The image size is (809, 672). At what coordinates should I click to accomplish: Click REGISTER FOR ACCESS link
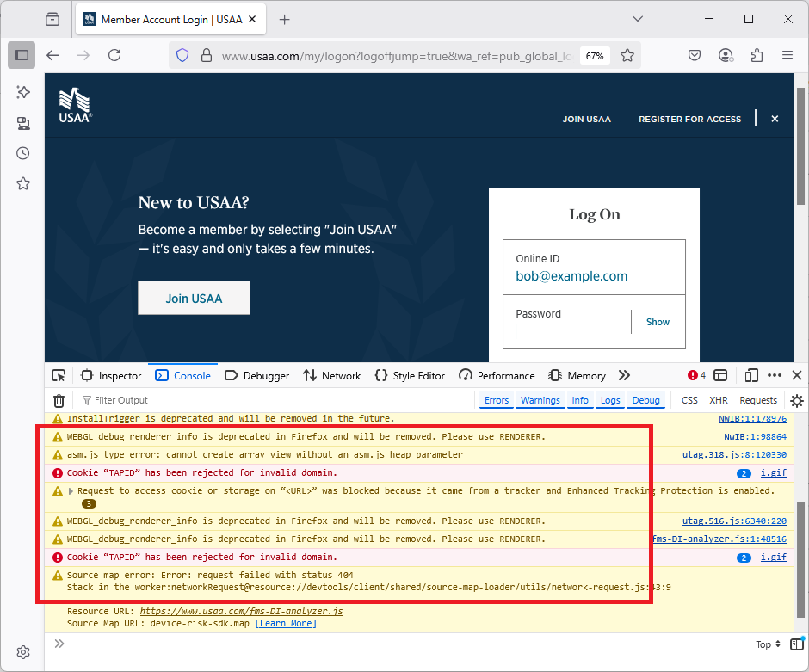pos(690,119)
